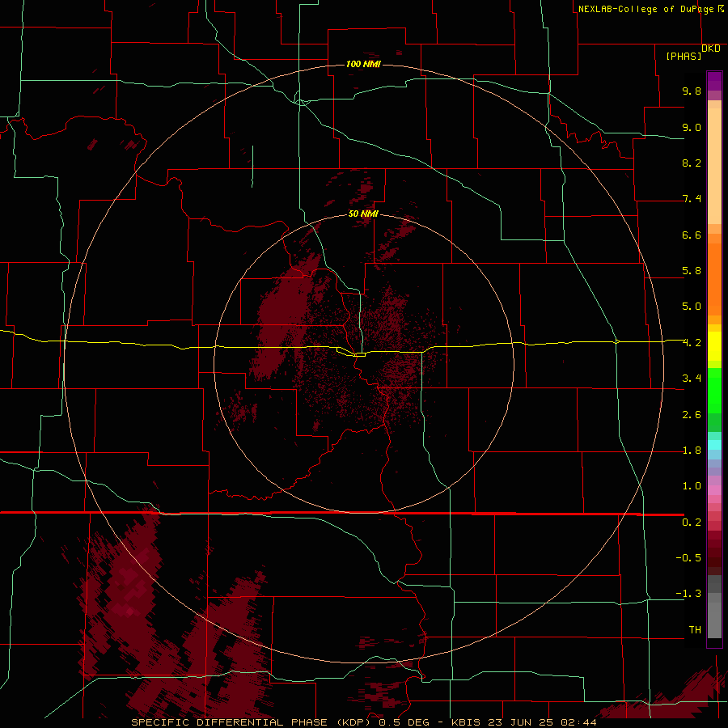
Task: Click the 02:44 timestamp
Action: (578, 722)
